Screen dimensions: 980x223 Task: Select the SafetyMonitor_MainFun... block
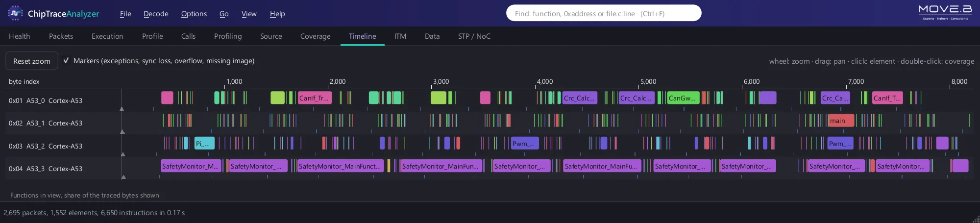441,166
